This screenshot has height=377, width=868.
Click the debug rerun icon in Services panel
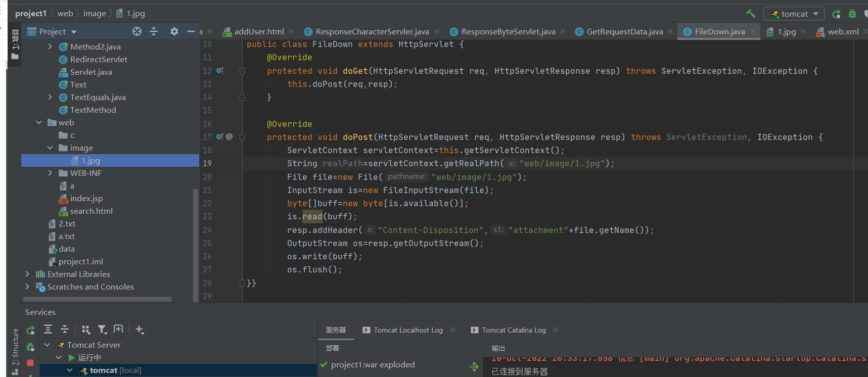[30, 347]
